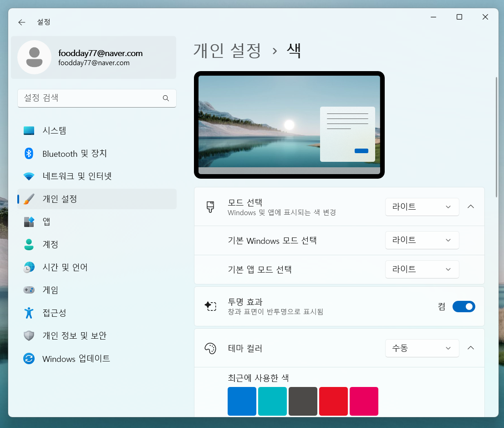Click the 설정 검색 search field
Screen dimensions: 504x428
pos(97,98)
